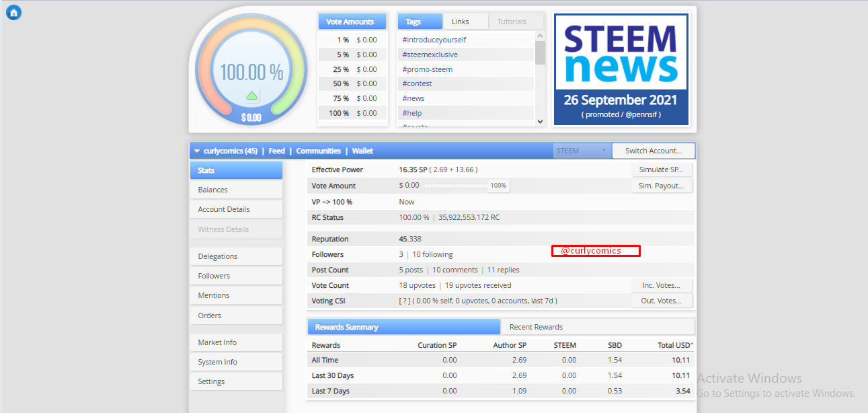Open the Orders sidebar section

236,315
